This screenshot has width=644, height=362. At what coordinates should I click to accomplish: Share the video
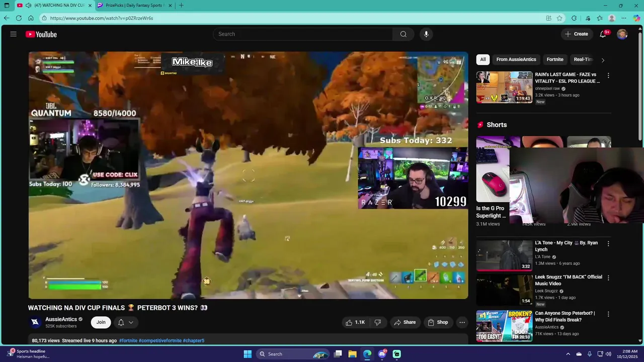tap(405, 322)
